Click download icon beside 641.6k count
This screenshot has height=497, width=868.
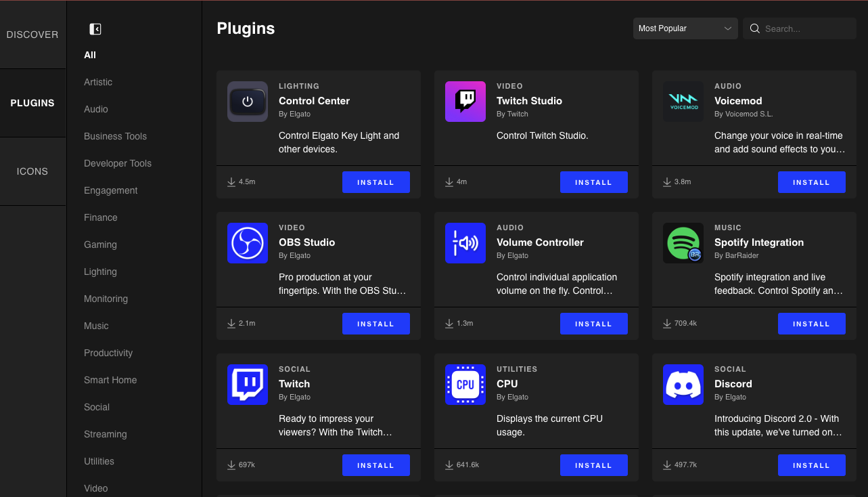449,465
